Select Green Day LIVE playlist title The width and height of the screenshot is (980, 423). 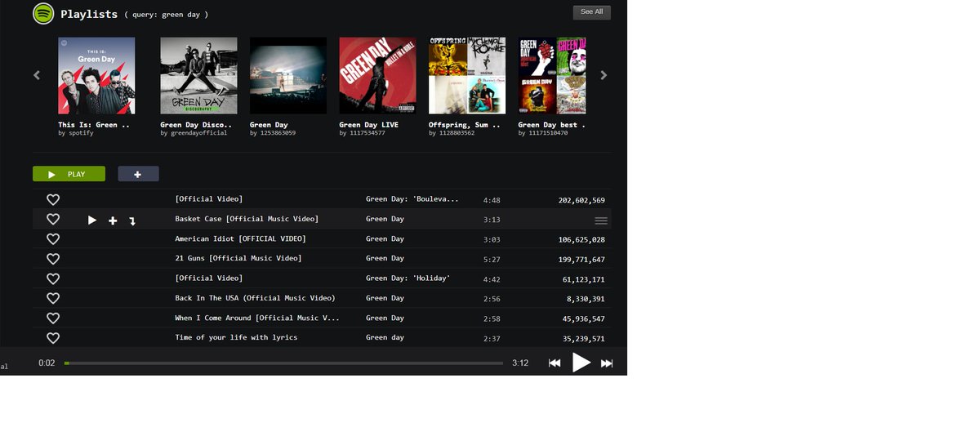(x=368, y=125)
